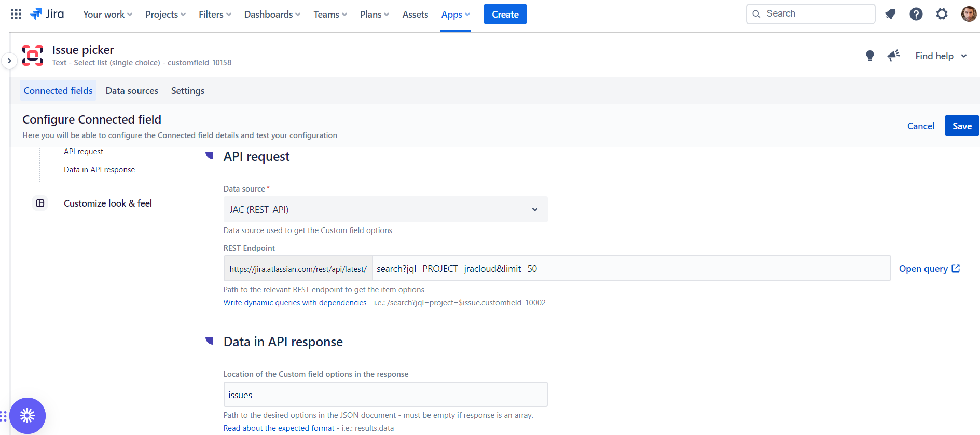Click the megaphone feedback icon
This screenshot has width=980, height=435.
(x=893, y=56)
